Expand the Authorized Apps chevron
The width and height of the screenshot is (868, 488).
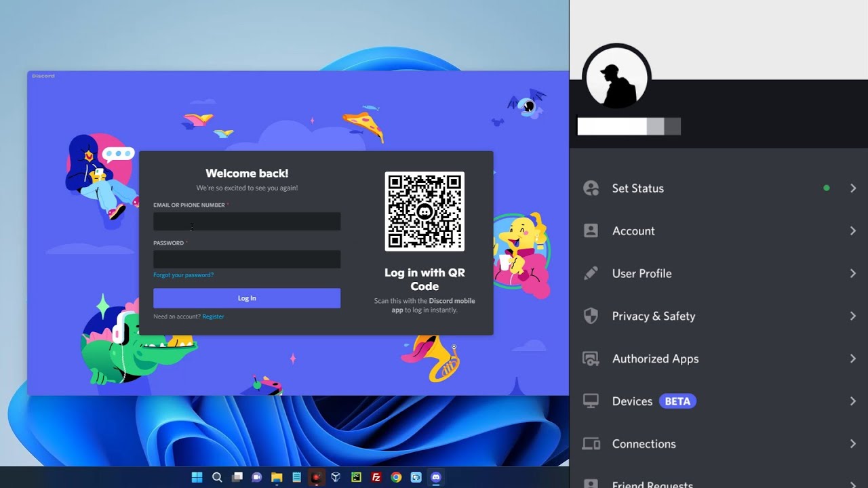click(x=853, y=359)
